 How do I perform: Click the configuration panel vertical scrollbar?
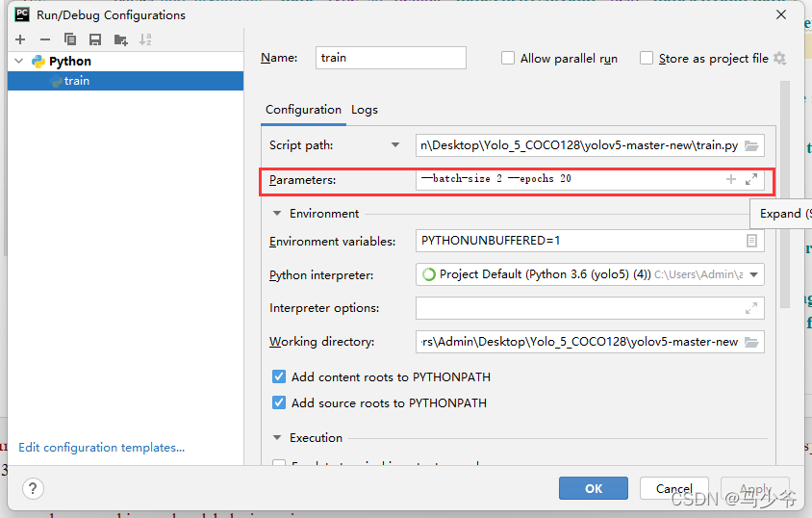784,194
